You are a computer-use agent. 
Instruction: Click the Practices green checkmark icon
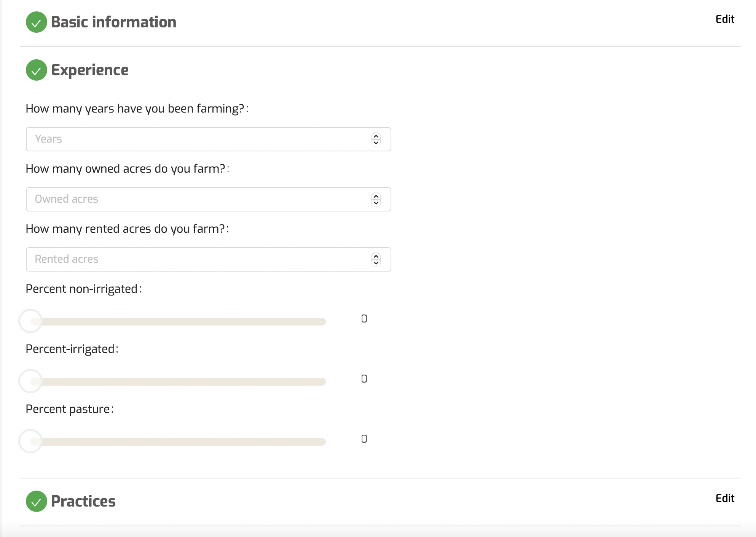click(x=36, y=501)
